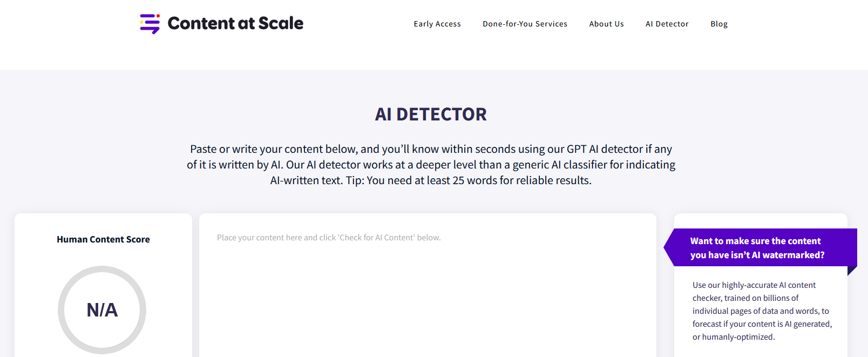This screenshot has width=868, height=357.
Task: Select the AI Detector navigation item
Action: pyautogui.click(x=667, y=24)
